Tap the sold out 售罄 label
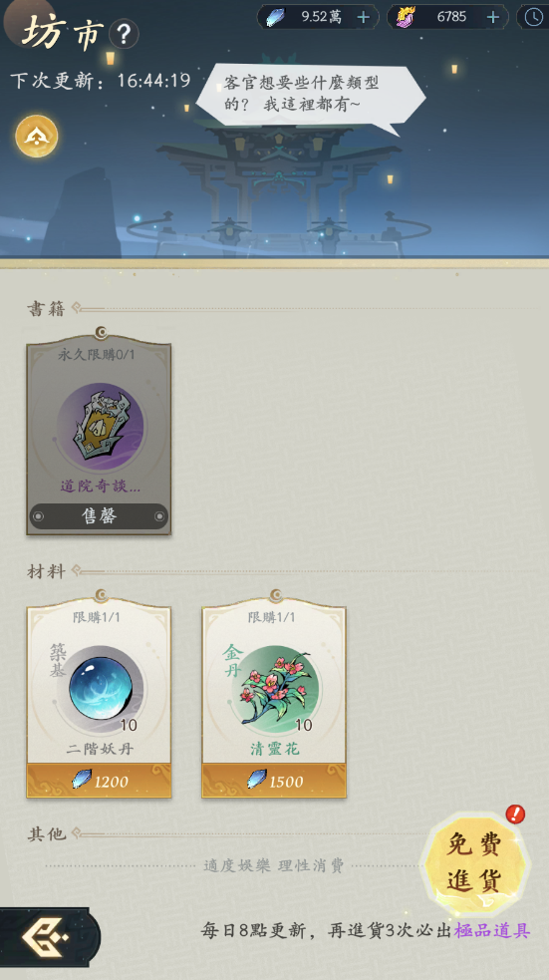 [x=100, y=516]
